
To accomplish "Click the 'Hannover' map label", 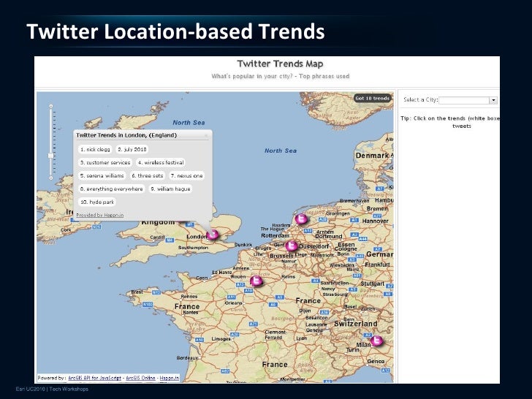I will coord(376,221).
